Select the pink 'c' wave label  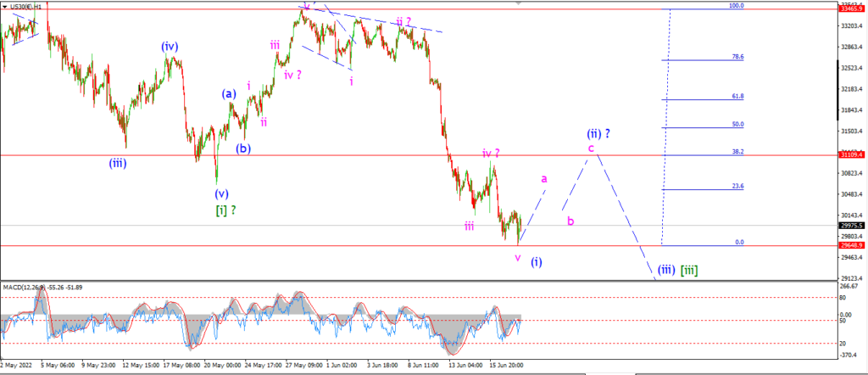click(x=591, y=148)
